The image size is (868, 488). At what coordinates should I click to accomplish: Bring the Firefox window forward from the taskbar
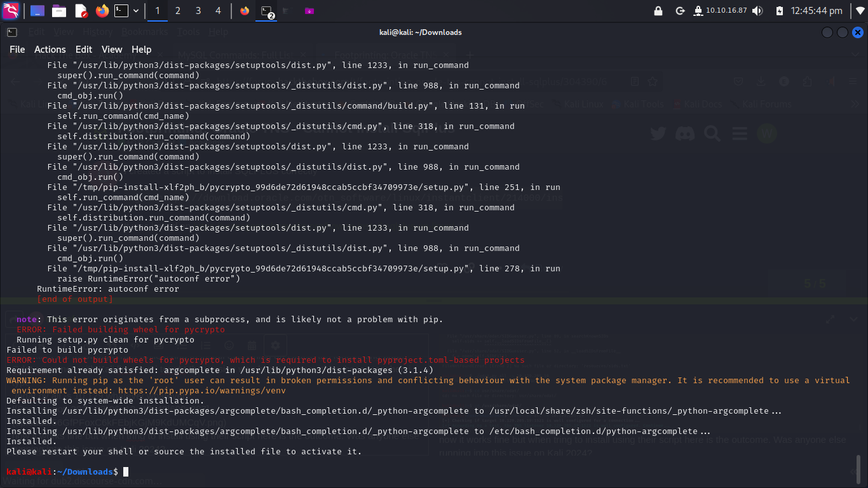(245, 11)
